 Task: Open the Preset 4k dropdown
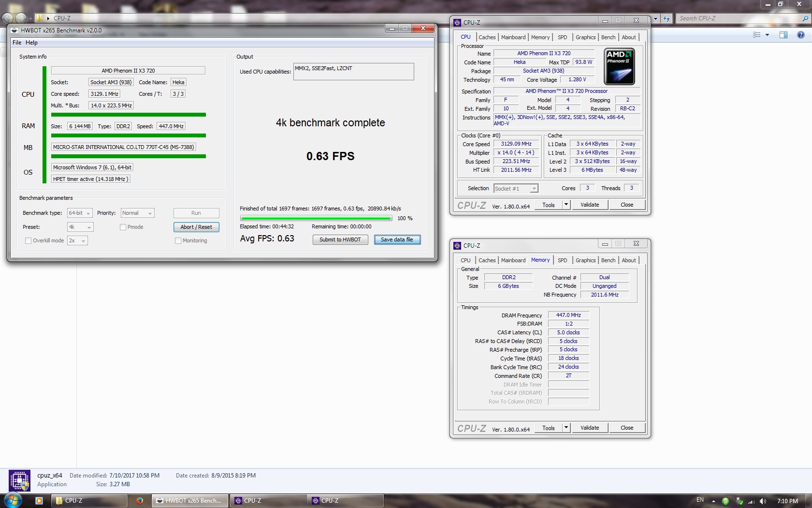coord(80,227)
